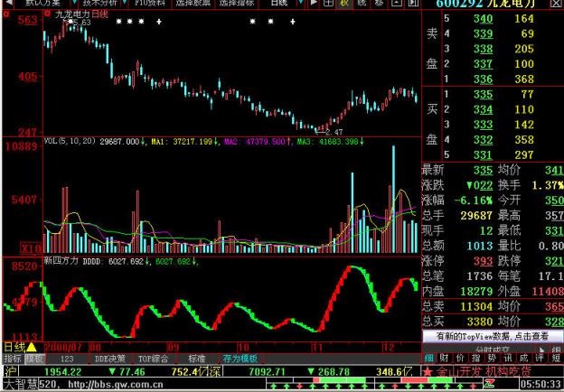The height and width of the screenshot is (392, 564).
Task: Click the 2.47 low price annotation
Action: pos(334,132)
